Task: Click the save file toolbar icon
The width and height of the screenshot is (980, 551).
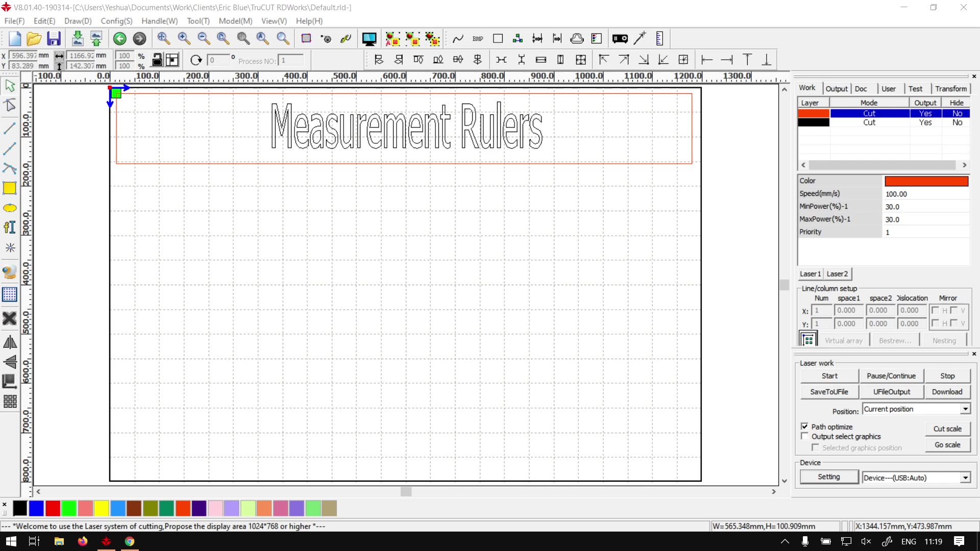Action: tap(54, 39)
